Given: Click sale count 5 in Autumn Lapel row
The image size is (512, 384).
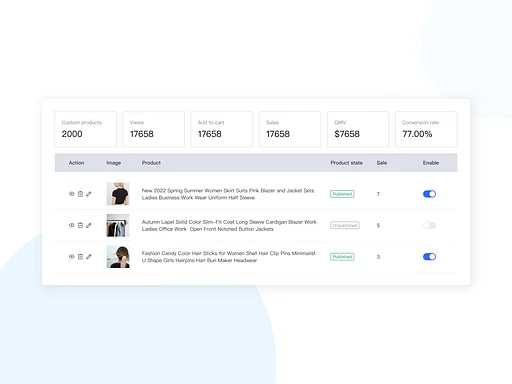Looking at the screenshot, I should click(x=378, y=225).
